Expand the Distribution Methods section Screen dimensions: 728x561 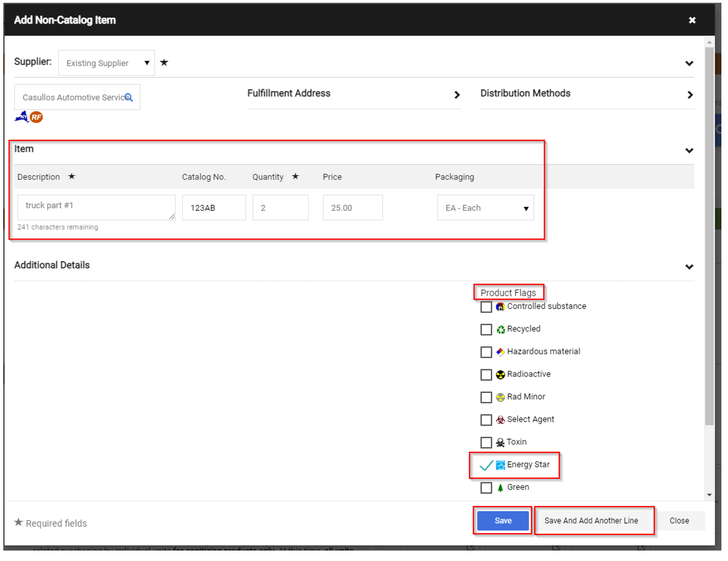click(689, 95)
